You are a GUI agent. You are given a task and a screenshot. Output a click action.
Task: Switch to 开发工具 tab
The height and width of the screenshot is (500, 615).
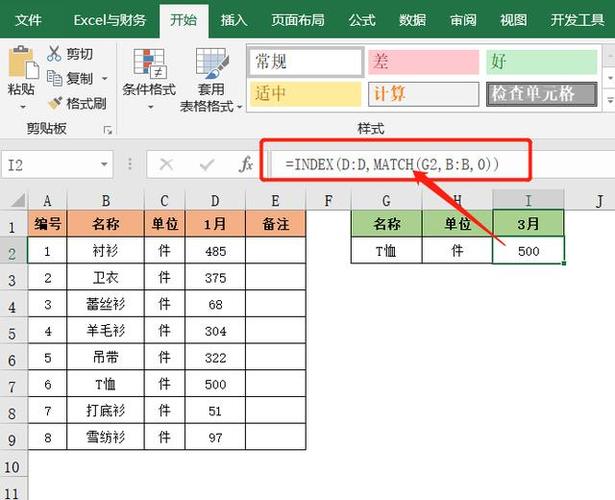[577, 20]
